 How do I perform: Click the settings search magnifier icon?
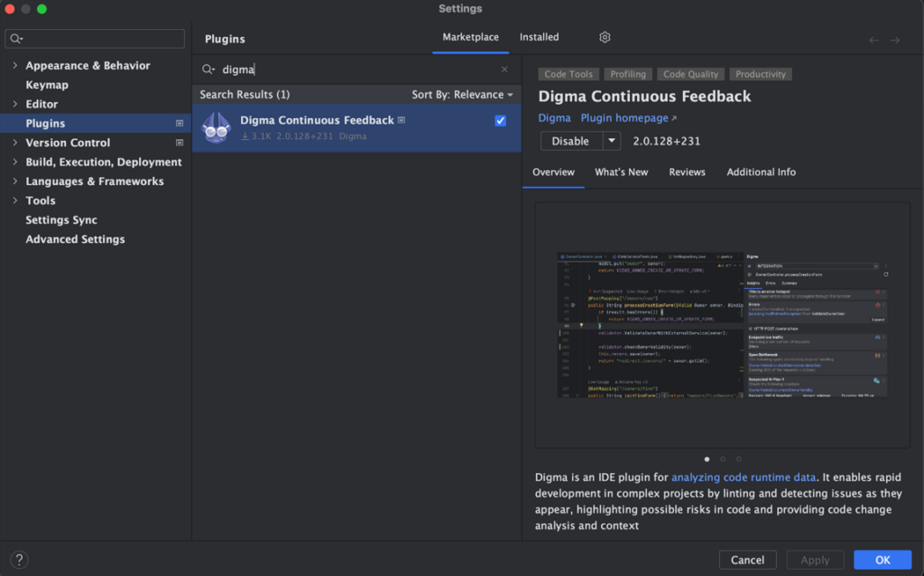16,39
